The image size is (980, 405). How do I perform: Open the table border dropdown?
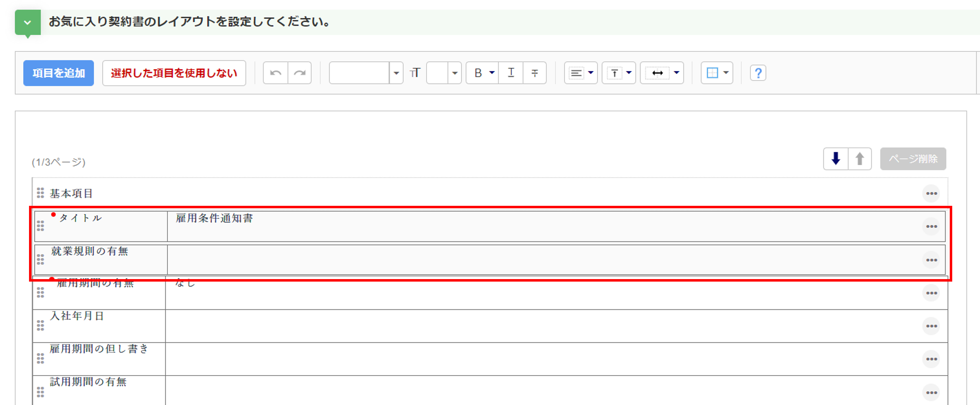pyautogui.click(x=717, y=73)
